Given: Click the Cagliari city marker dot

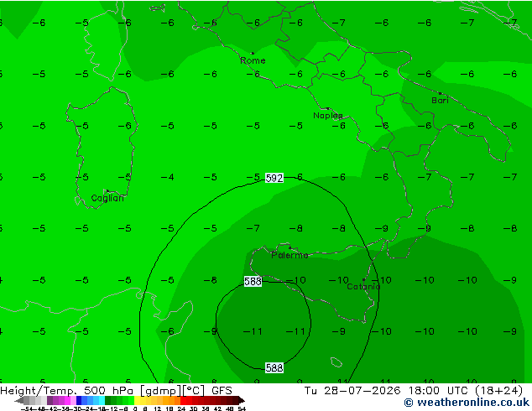Looking at the screenshot, I should point(107,191).
